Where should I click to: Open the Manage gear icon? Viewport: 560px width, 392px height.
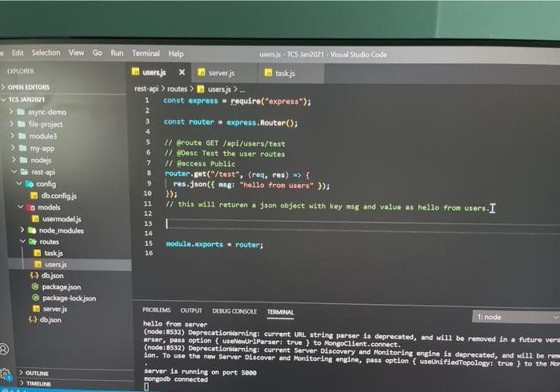pos(6,374)
